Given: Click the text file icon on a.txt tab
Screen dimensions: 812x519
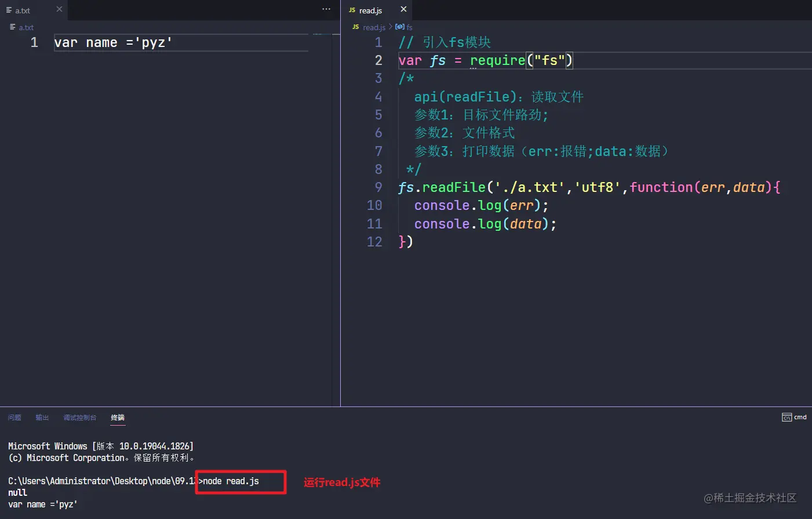Looking at the screenshot, I should click(9, 10).
